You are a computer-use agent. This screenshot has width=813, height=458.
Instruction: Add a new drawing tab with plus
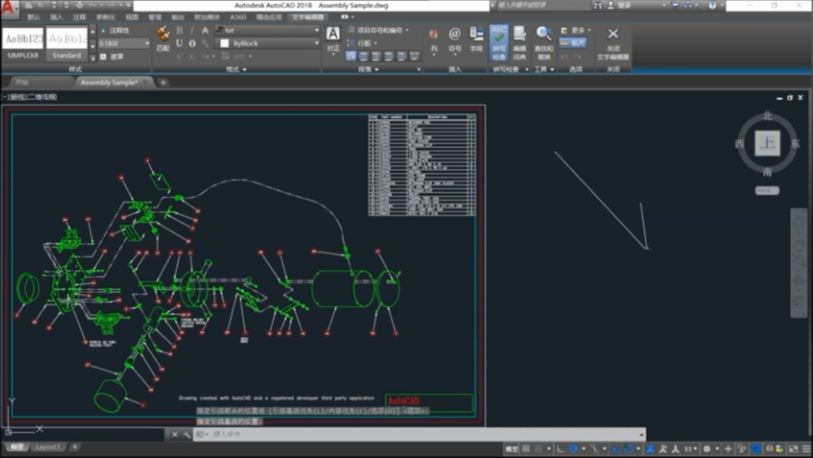point(163,82)
